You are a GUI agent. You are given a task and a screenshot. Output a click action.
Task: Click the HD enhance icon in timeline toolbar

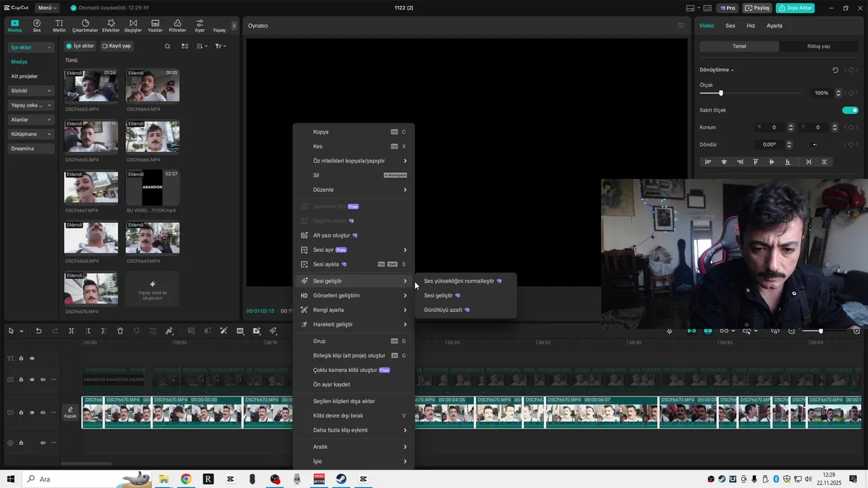pyautogui.click(x=240, y=331)
